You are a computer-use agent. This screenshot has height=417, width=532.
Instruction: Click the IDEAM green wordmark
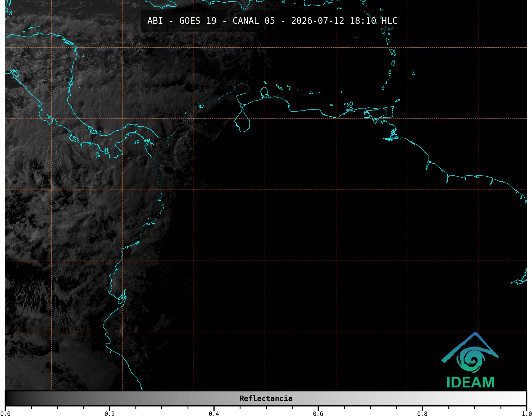471,382
